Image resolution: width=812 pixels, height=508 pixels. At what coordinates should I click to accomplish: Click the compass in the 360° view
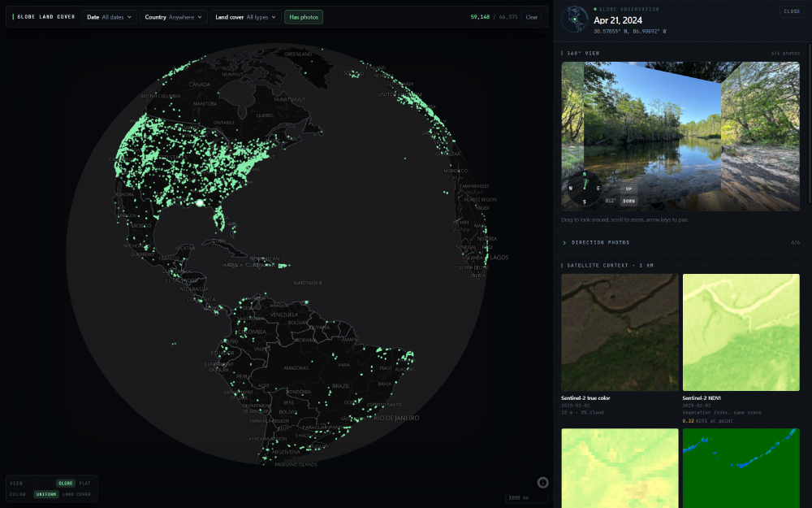[585, 189]
